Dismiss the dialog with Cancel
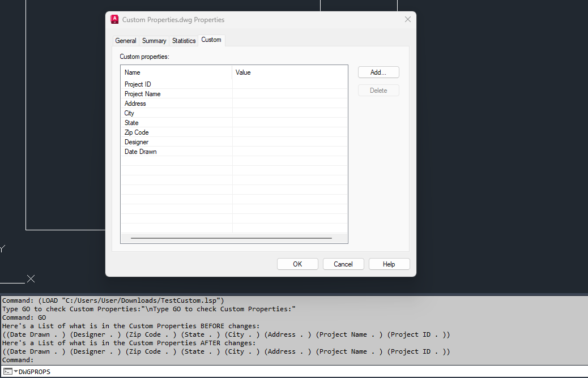Screen dimensions: 588x378 (343, 264)
